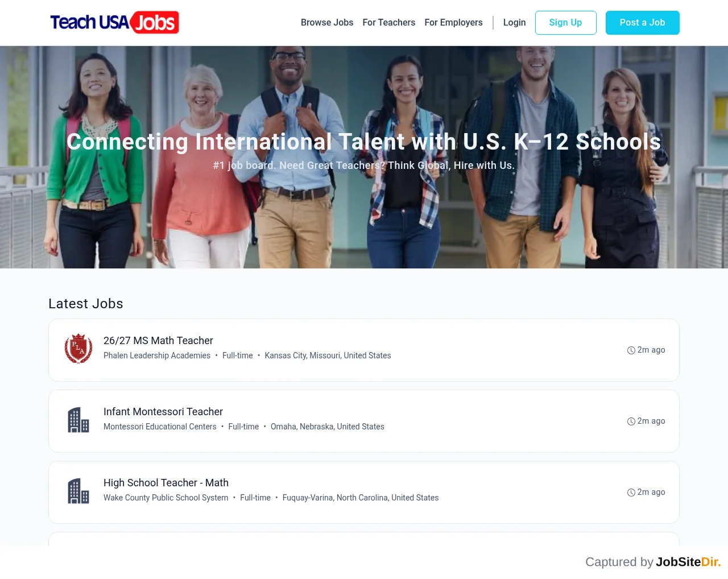Click clock icon on High School Teacher - Math row
This screenshot has width=728, height=579.
click(631, 493)
